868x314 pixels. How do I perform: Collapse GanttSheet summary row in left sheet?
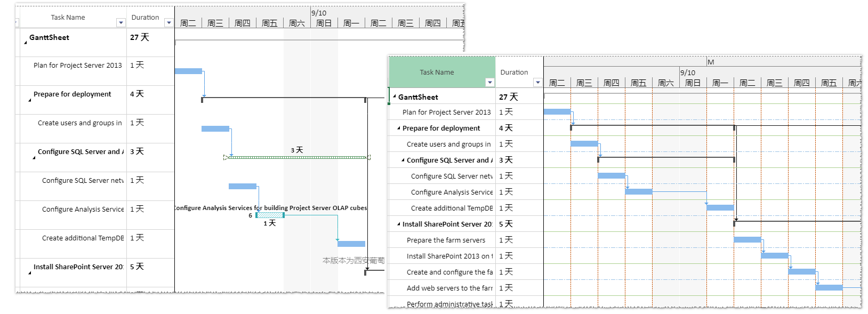pos(26,42)
